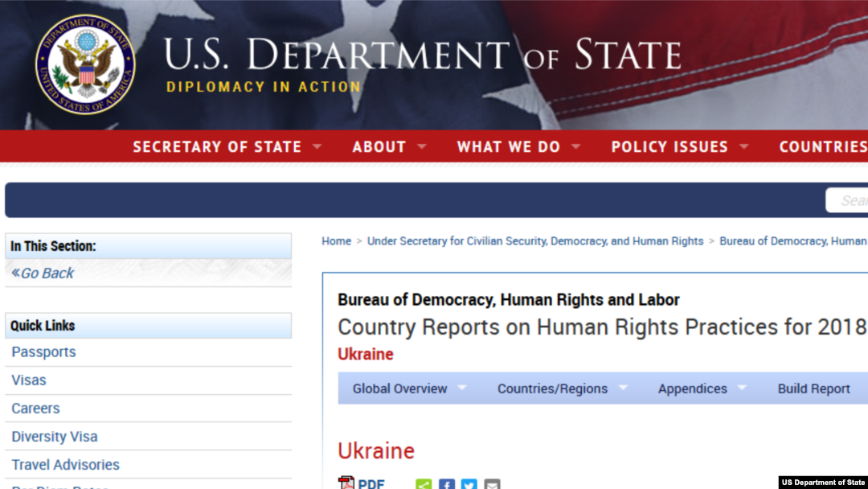Click the PDF download link text

(371, 483)
